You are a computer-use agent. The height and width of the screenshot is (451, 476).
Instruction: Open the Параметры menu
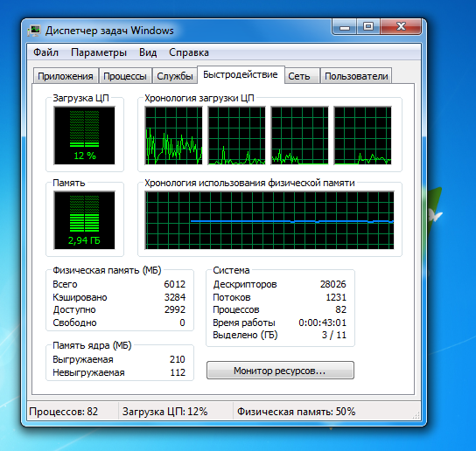click(x=99, y=52)
